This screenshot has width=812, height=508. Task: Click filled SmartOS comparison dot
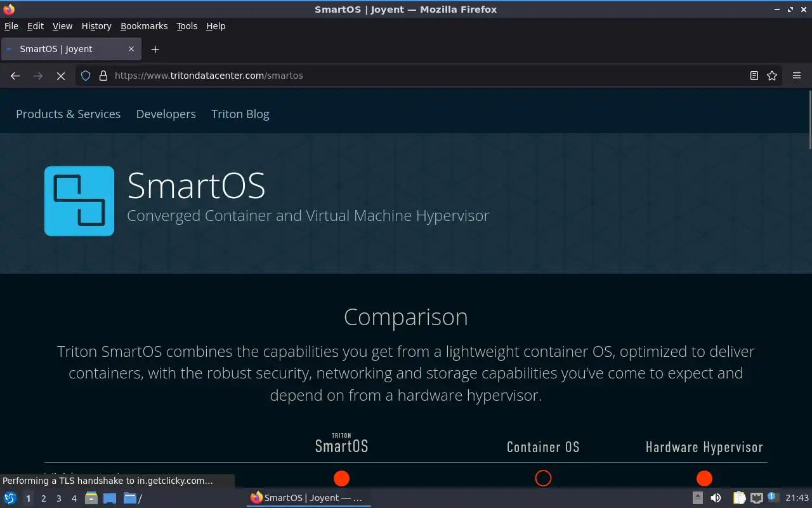pyautogui.click(x=341, y=478)
